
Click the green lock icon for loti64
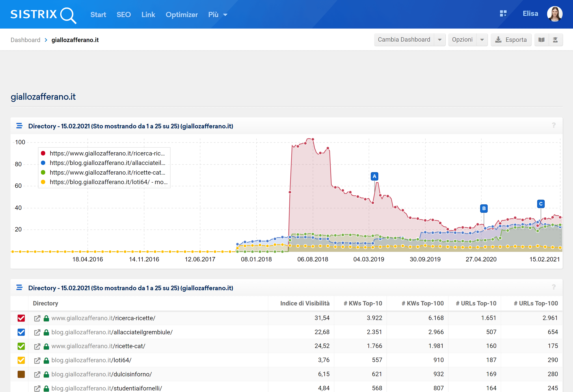pyautogui.click(x=46, y=361)
